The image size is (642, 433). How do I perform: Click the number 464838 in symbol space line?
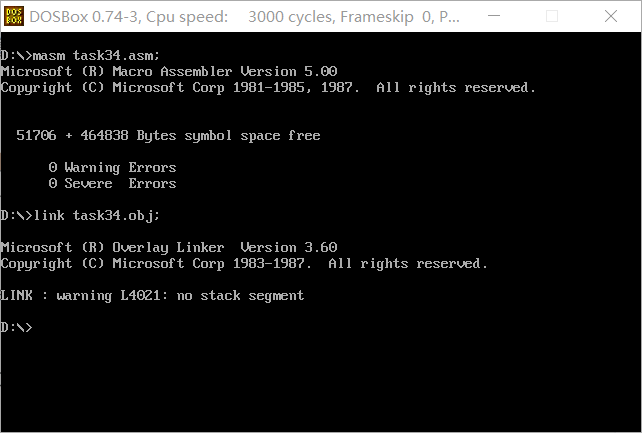(x=104, y=135)
